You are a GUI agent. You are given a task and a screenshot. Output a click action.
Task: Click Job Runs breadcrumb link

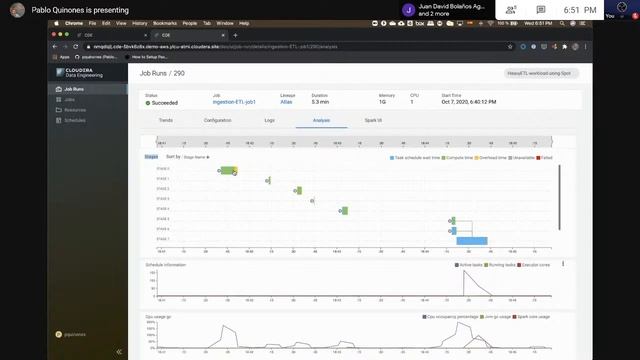(x=153, y=73)
